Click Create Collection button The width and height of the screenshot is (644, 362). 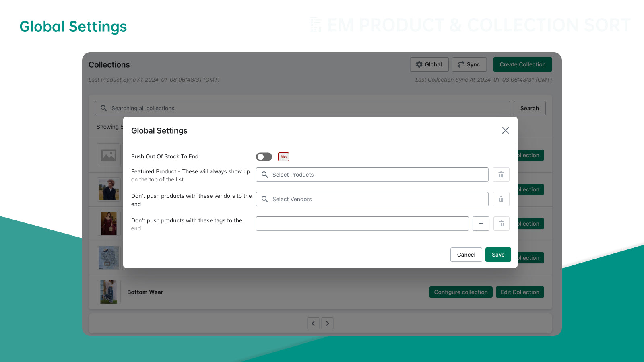tap(523, 64)
